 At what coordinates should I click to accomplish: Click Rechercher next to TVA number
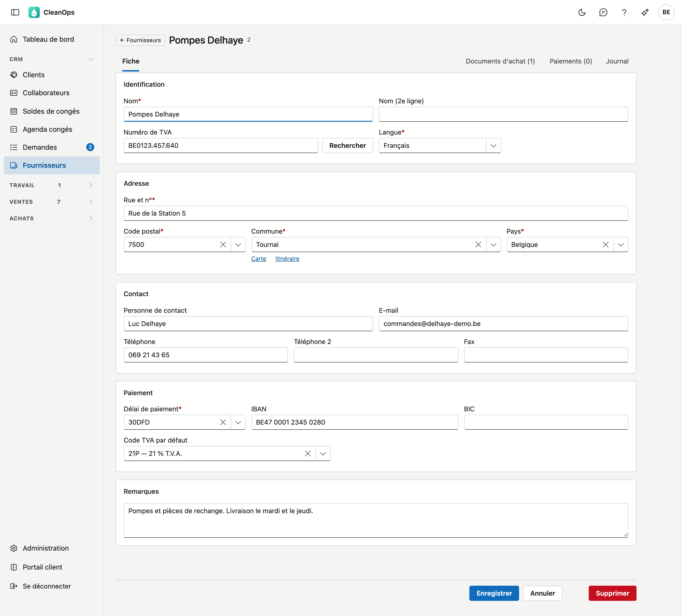[x=347, y=145]
